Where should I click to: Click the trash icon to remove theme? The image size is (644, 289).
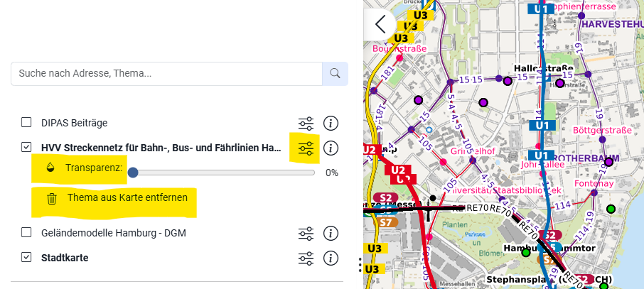[x=52, y=199]
